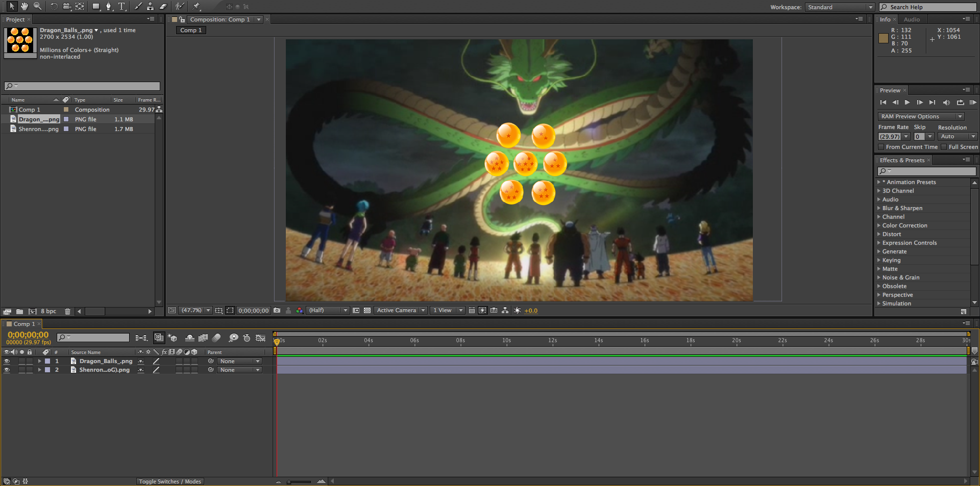Select the Rotation tool
Screen dimensions: 980x486
tap(54, 6)
